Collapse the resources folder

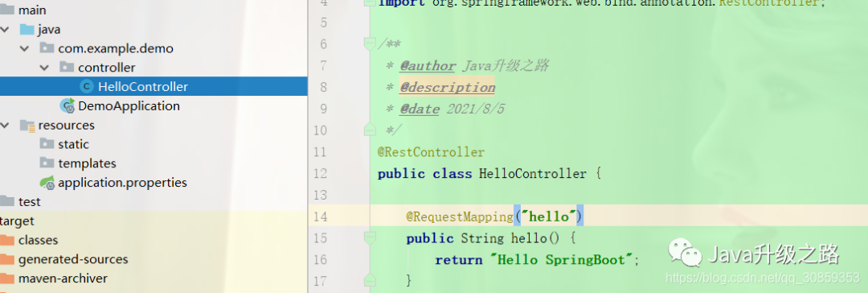(5, 126)
